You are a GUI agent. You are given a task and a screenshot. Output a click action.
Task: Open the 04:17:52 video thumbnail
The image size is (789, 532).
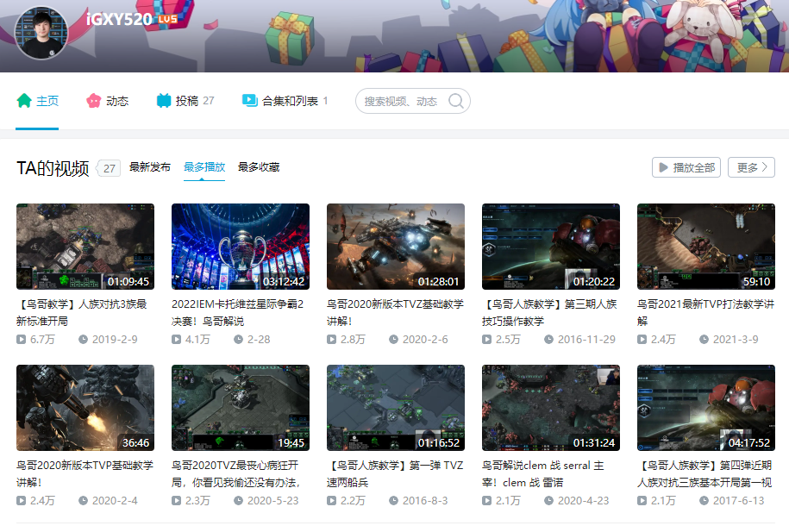tap(706, 408)
